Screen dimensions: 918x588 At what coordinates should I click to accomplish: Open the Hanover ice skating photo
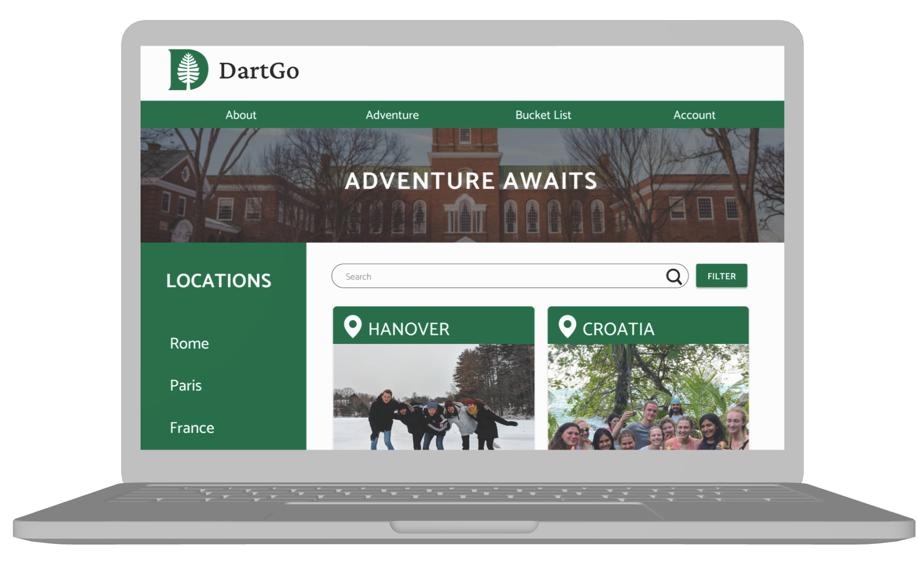pos(434,397)
